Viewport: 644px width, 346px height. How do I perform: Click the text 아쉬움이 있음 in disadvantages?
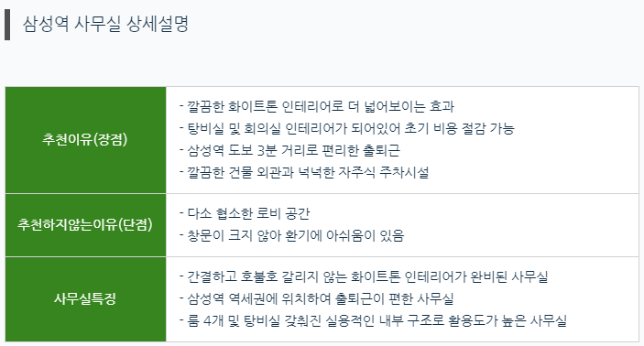pyautogui.click(x=366, y=235)
